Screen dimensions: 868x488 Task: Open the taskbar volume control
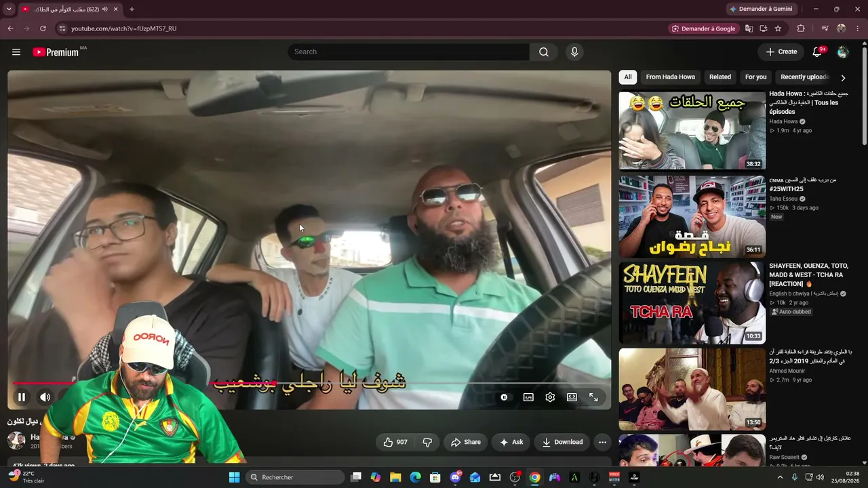coord(820,477)
